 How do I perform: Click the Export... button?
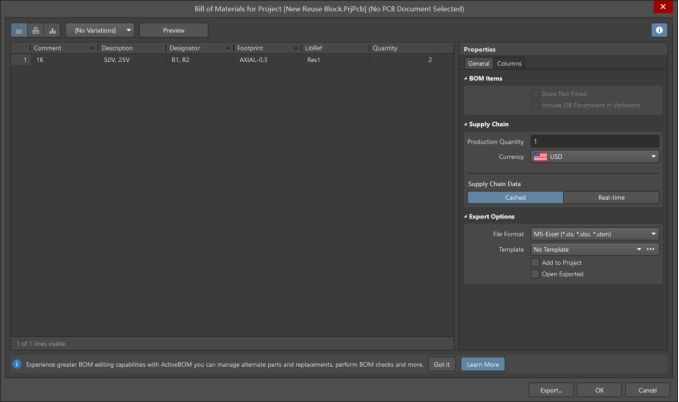point(551,390)
